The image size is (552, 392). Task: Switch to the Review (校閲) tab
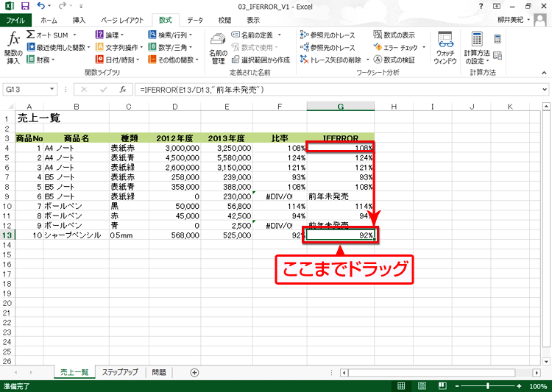[224, 20]
